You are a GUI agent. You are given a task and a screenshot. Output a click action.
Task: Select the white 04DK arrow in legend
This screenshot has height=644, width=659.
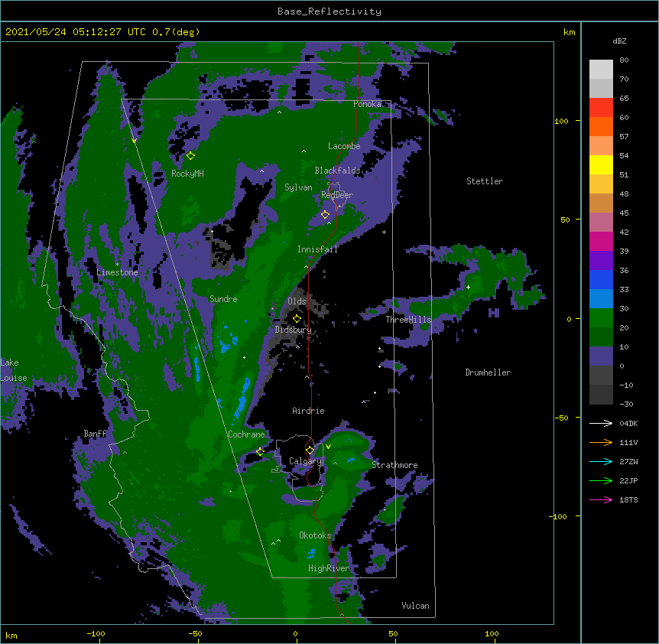coord(601,423)
